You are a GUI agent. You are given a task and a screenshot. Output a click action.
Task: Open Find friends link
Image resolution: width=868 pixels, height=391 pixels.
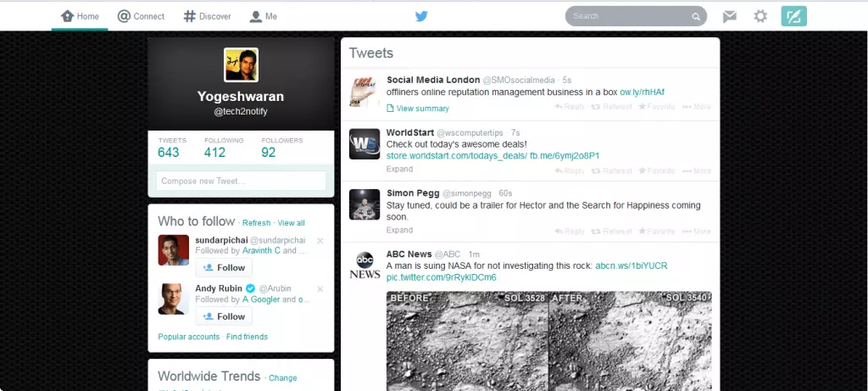[x=247, y=337]
